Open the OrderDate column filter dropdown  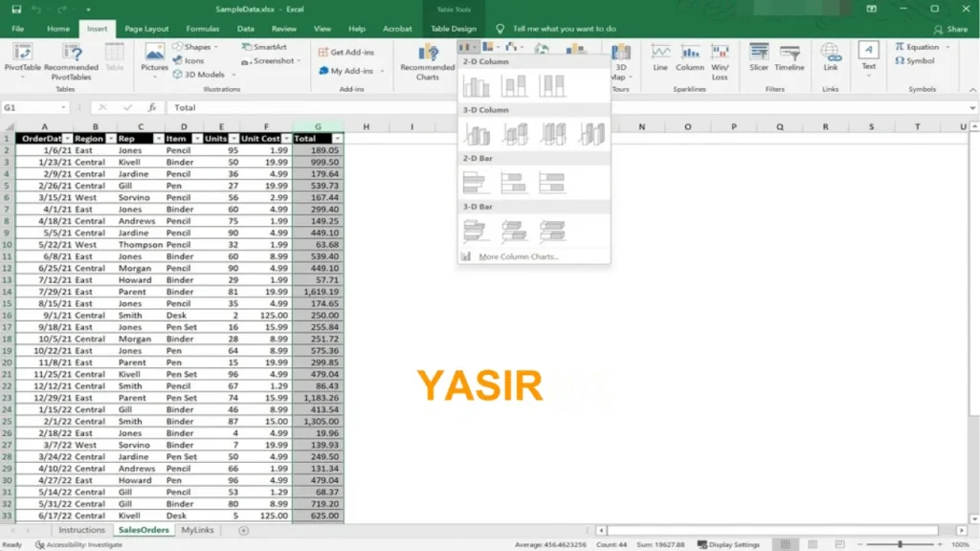click(x=68, y=139)
